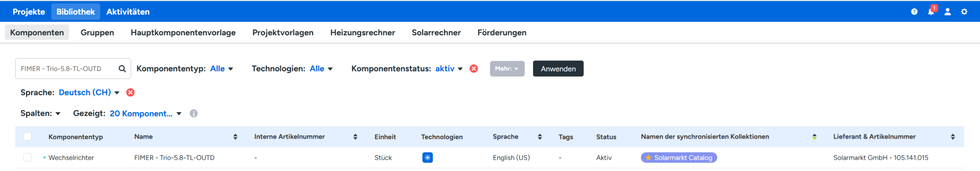980x171 pixels.
Task: Open the Technologien filter dropdown
Action: tap(321, 69)
